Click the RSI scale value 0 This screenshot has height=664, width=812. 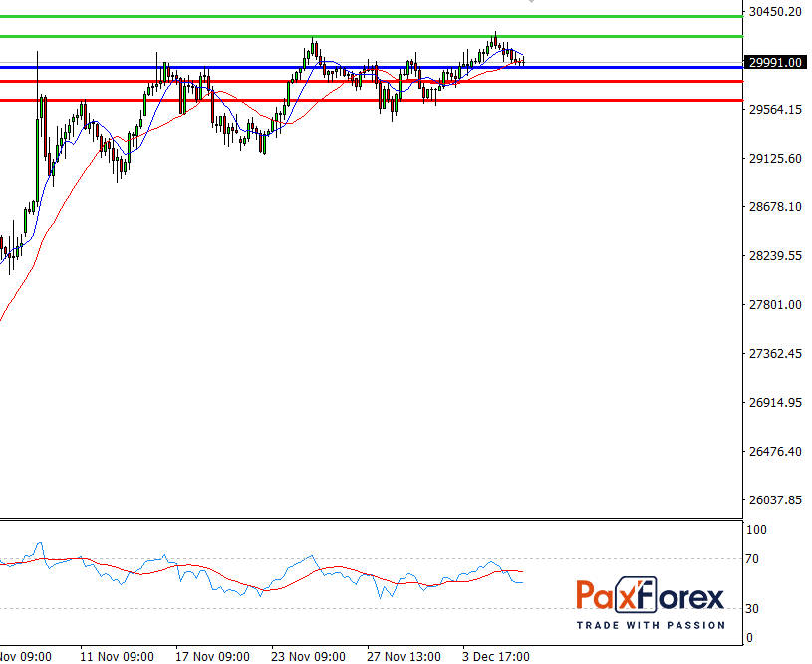pos(749,638)
